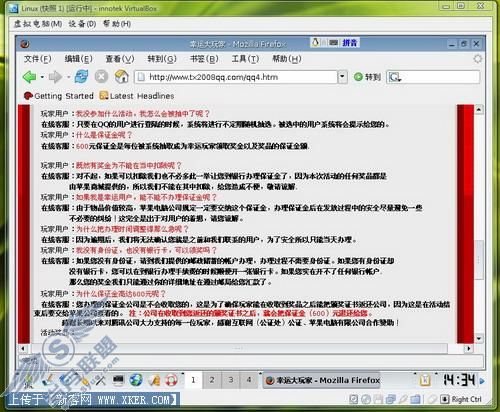500x412 pixels.
Task: Click the orange panel icon beside the lifebuoy
Action: tap(154, 380)
